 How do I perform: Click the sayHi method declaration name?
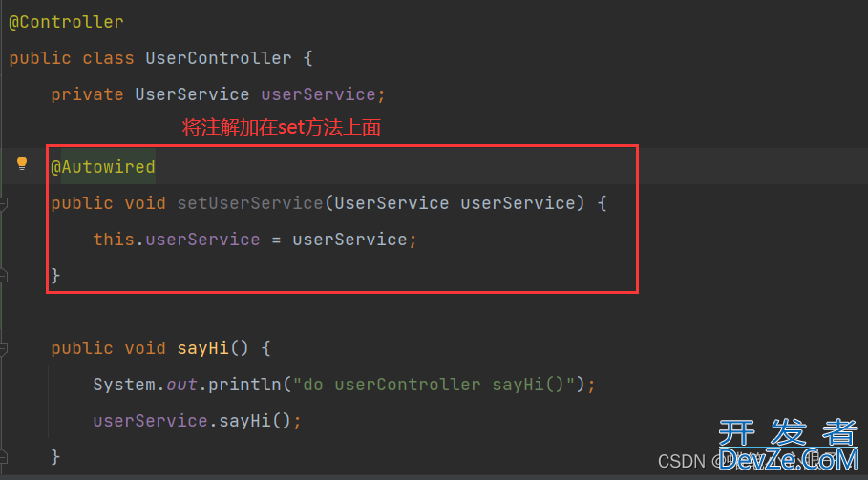point(202,348)
